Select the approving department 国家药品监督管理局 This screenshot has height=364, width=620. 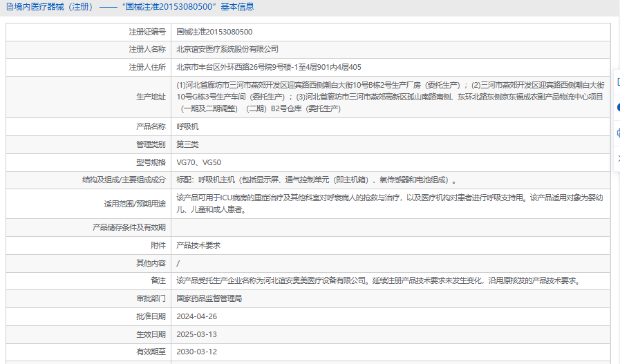209,298
